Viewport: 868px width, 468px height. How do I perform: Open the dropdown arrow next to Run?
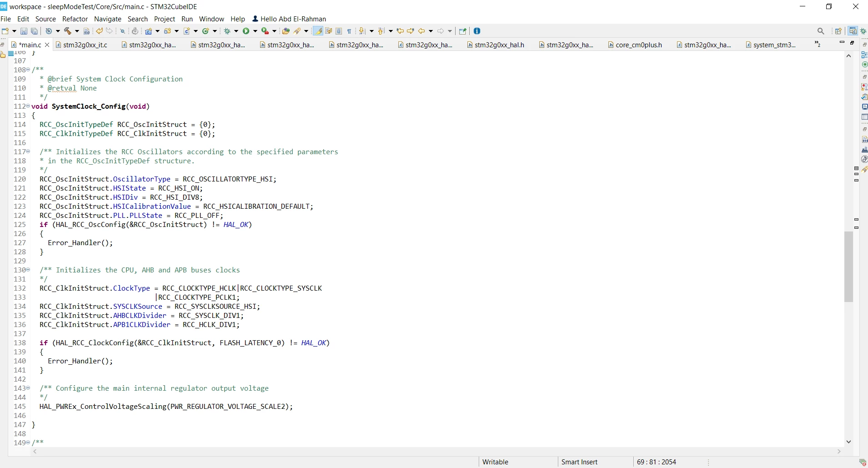click(x=256, y=31)
